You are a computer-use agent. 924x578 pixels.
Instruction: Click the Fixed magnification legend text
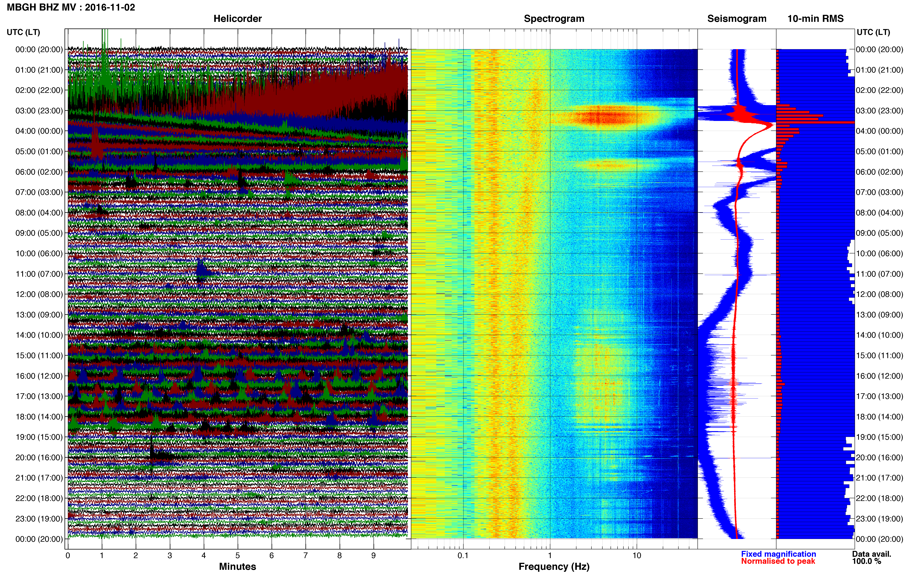click(x=778, y=554)
